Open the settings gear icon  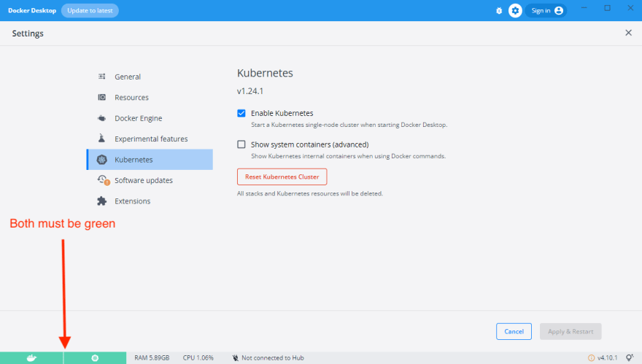click(515, 11)
